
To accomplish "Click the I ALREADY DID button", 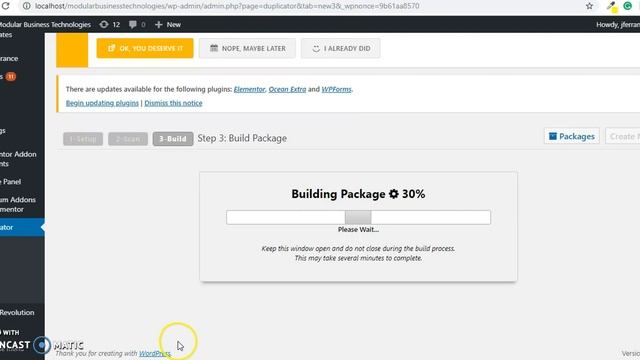I will click(x=341, y=48).
